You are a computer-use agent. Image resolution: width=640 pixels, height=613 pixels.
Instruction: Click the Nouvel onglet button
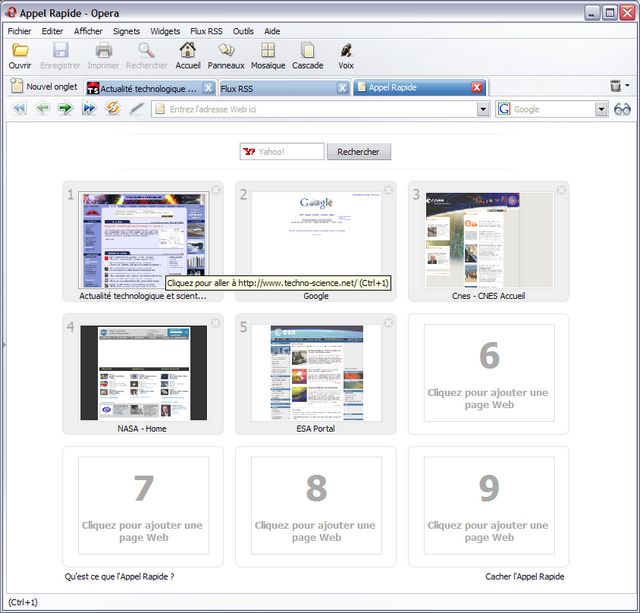coord(44,87)
